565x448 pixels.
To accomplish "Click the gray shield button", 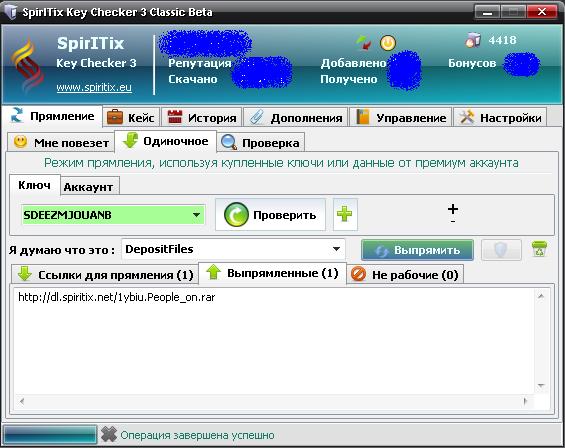I will click(501, 249).
